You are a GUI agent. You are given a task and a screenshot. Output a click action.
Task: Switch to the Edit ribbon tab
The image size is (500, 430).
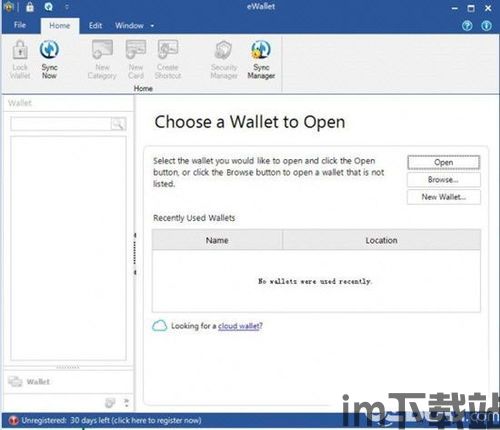95,26
